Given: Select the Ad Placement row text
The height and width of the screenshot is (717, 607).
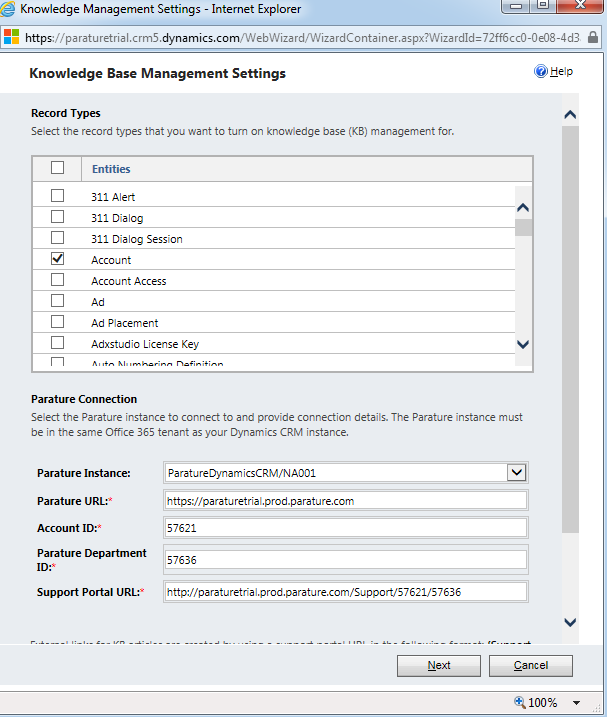Looking at the screenshot, I should click(124, 323).
